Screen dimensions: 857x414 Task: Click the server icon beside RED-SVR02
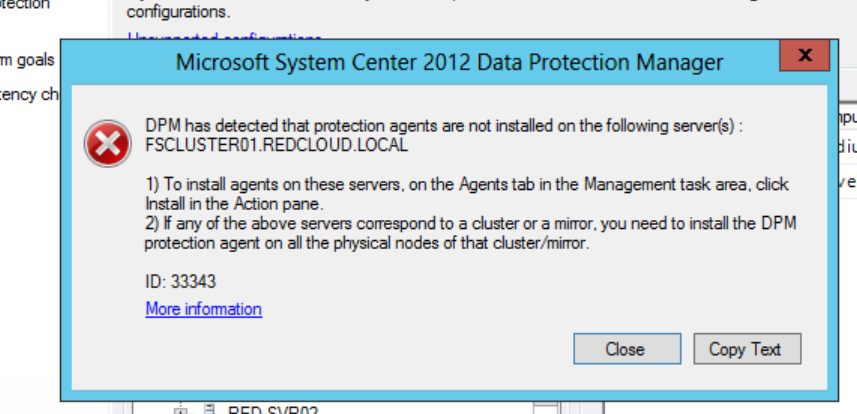(x=208, y=409)
